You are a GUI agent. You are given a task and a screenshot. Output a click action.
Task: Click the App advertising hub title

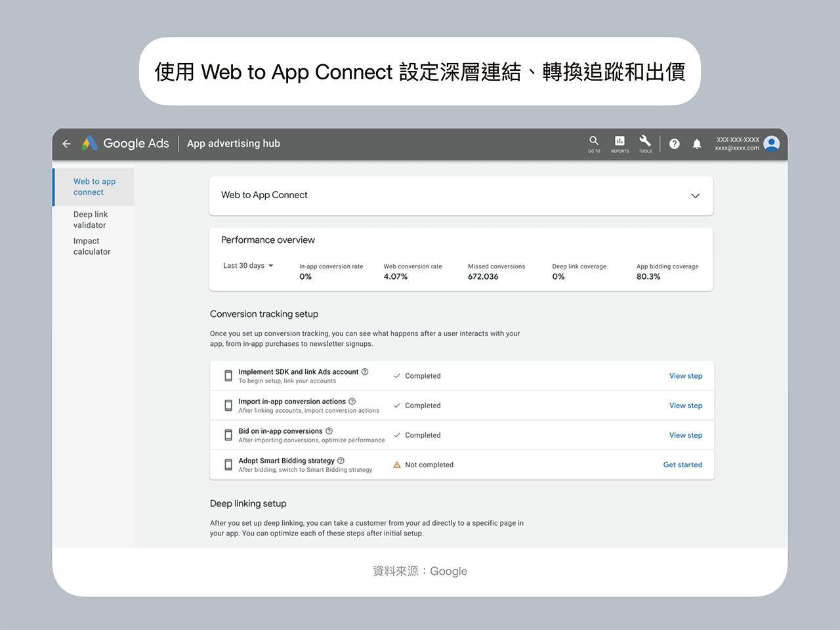pos(234,144)
